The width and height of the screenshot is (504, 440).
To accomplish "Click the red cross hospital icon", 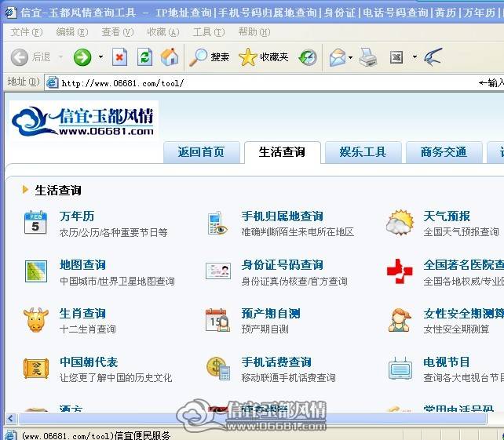I will [400, 271].
